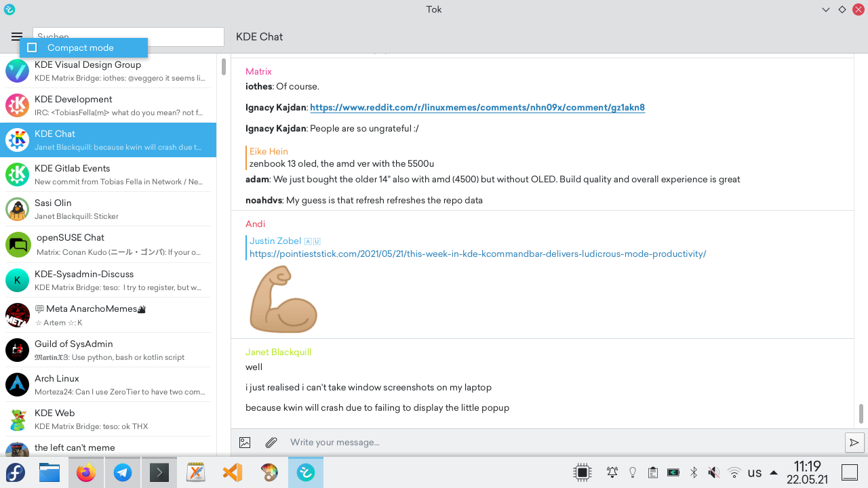Click the us keyboard layout indicator

(755, 472)
